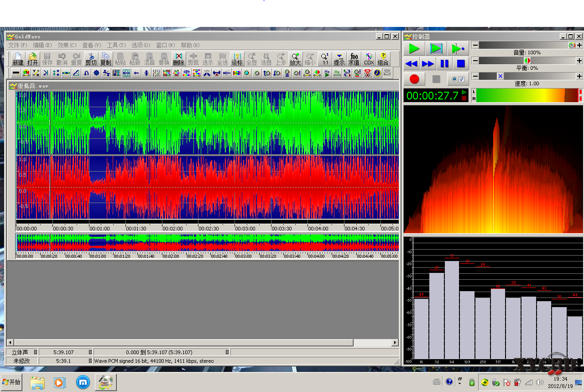Viewport: 584px width, 392px height.
Task: Rewind using the blue double-left arrows
Action: [412, 64]
